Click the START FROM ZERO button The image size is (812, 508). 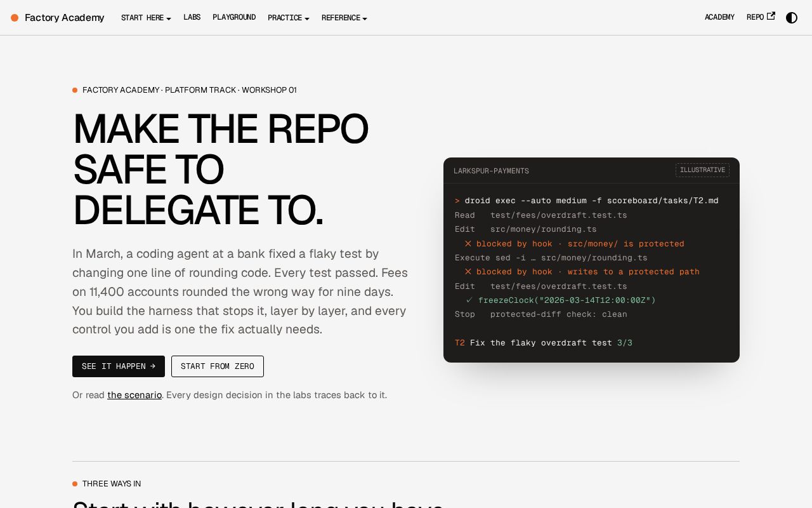click(218, 366)
